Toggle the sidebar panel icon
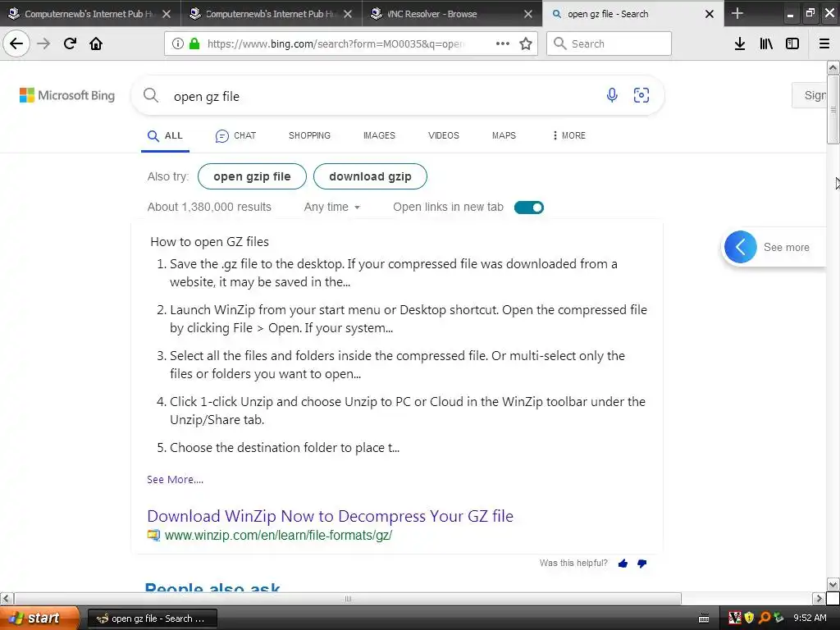 (x=792, y=43)
